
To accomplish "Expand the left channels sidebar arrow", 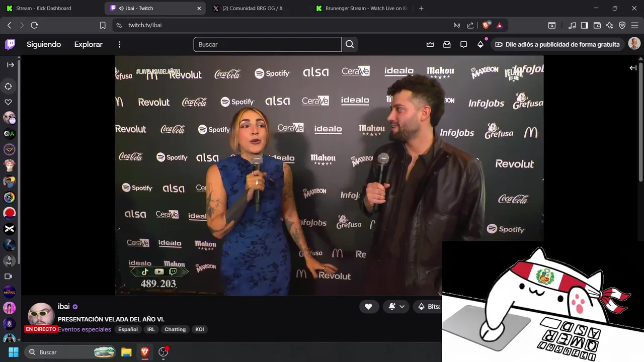I will 10,65.
